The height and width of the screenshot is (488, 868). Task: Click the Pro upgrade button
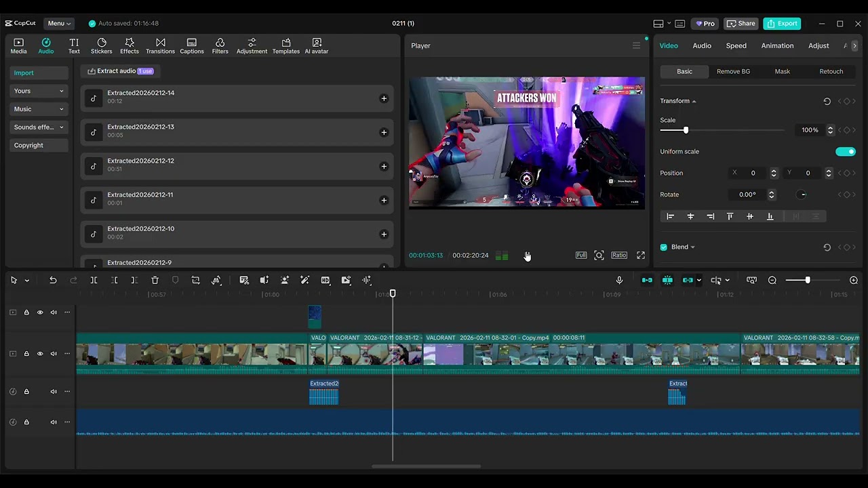[x=705, y=23]
